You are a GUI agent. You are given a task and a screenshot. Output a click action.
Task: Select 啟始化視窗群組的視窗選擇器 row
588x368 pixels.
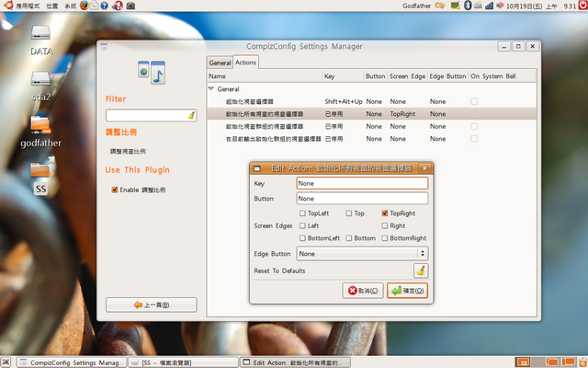tap(371, 127)
